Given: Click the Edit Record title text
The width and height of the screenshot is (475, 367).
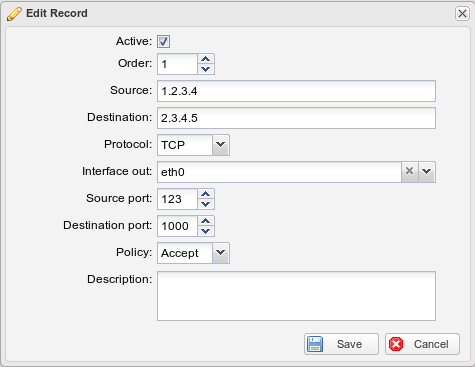Looking at the screenshot, I should tap(57, 13).
